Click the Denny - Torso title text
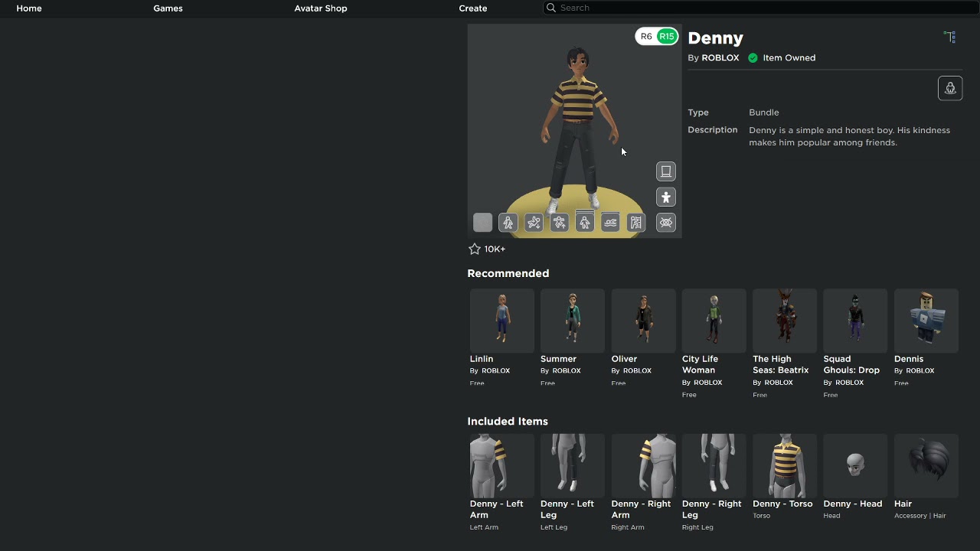Viewport: 980px width, 551px height. [x=782, y=504]
